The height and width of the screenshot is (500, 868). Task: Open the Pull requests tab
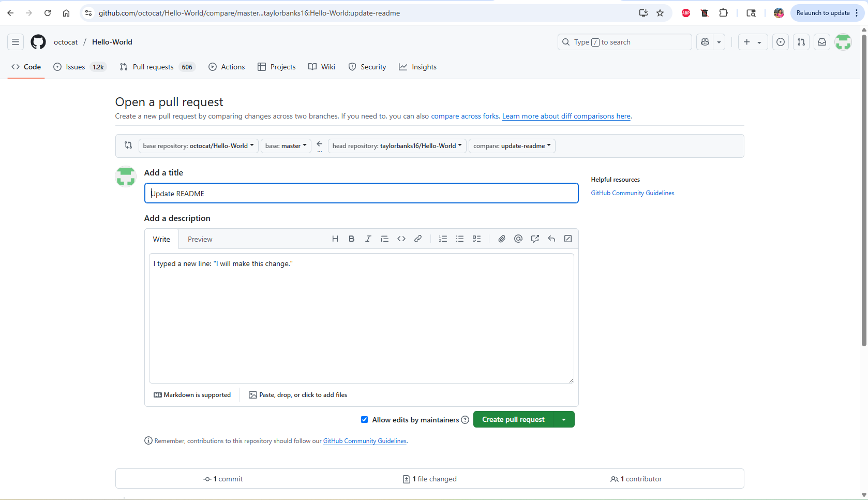[x=157, y=67]
